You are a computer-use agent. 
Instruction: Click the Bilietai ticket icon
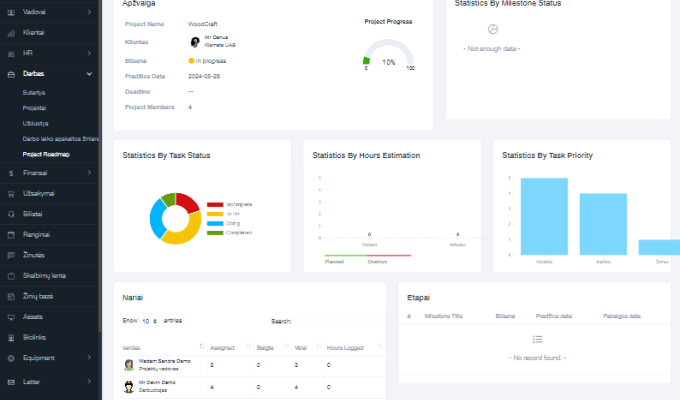point(11,214)
